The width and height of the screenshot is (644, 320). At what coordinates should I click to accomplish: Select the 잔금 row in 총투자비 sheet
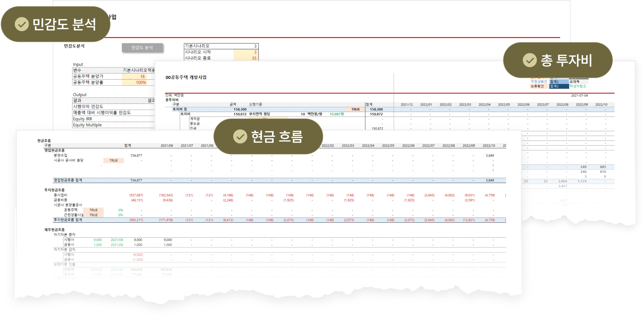[193, 128]
